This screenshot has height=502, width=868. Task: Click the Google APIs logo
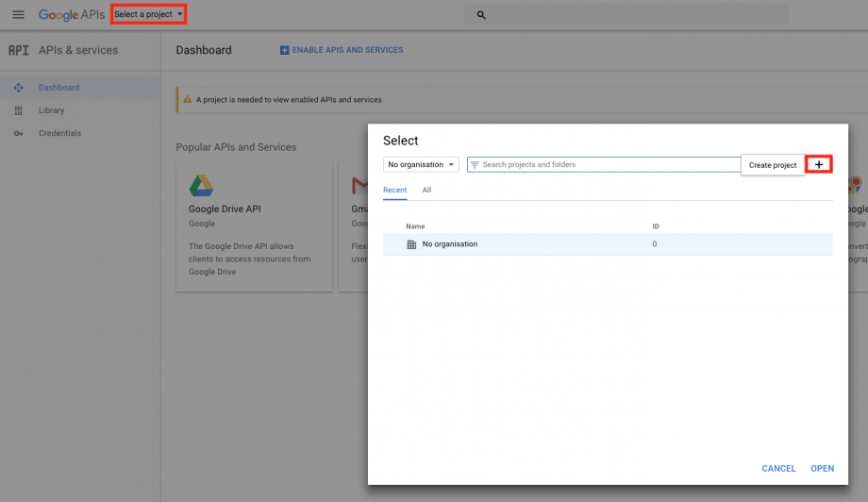[72, 15]
